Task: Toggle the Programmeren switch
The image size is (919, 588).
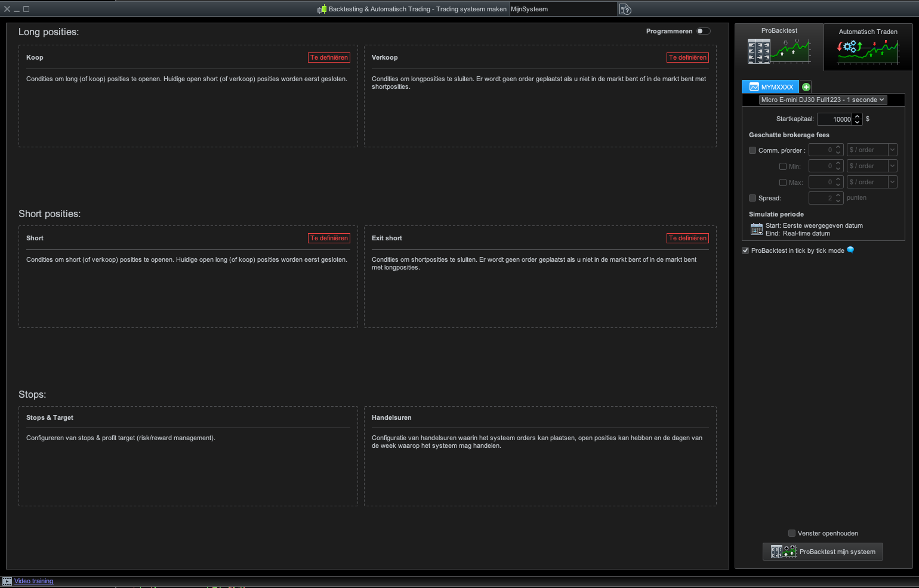Action: (703, 31)
